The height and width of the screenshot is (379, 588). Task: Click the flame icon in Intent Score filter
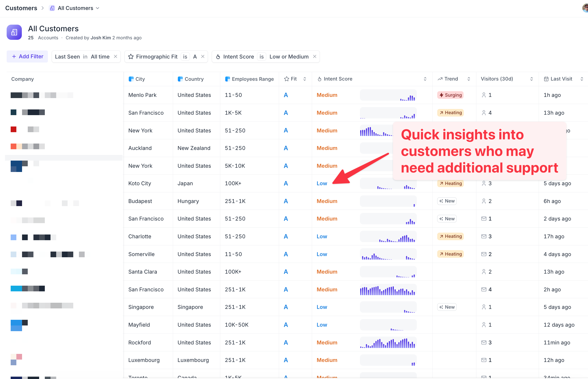pos(218,57)
